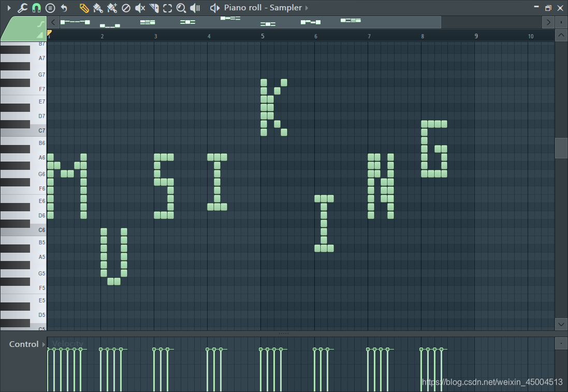Click the next arrow on pattern preview strip
The height and width of the screenshot is (392, 568).
pos(549,22)
